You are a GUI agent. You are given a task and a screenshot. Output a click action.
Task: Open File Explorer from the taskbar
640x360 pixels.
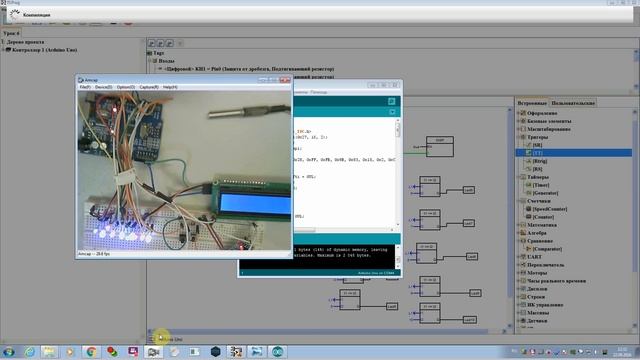coord(49,352)
